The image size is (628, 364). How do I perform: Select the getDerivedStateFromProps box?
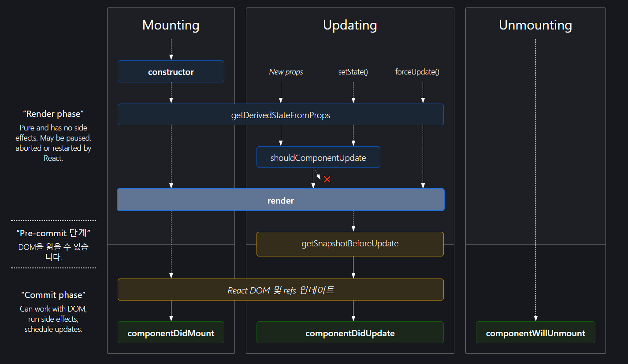pos(281,115)
